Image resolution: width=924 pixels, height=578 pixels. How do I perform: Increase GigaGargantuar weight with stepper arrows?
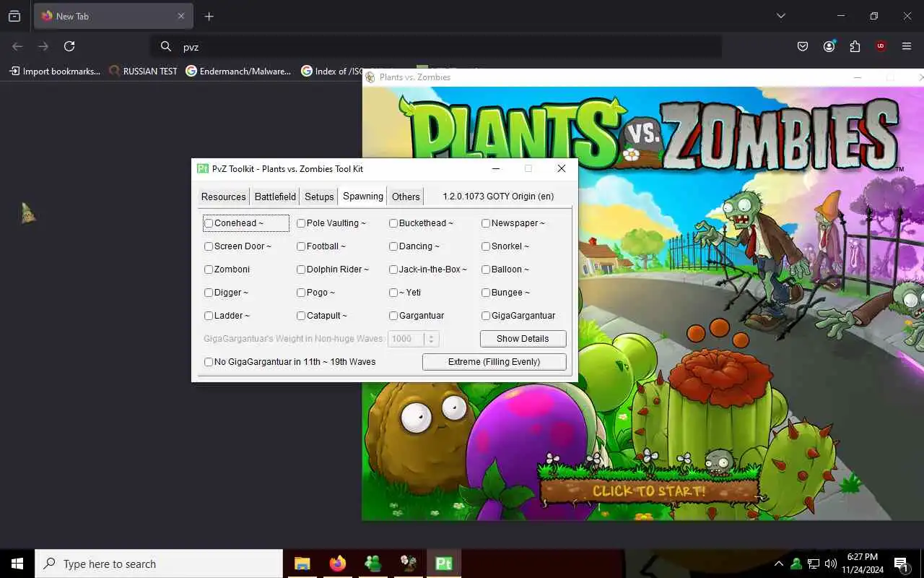click(x=431, y=335)
